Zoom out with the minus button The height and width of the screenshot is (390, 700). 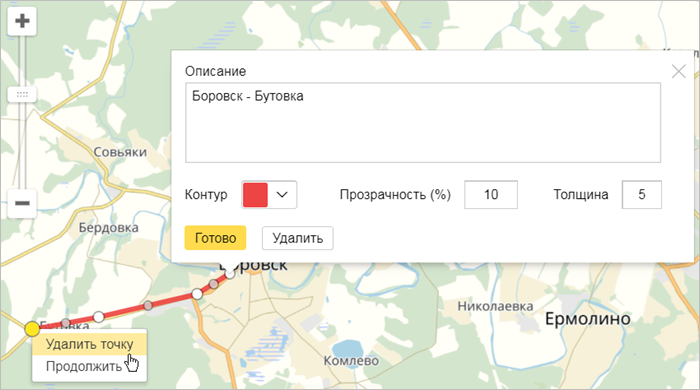(x=22, y=203)
